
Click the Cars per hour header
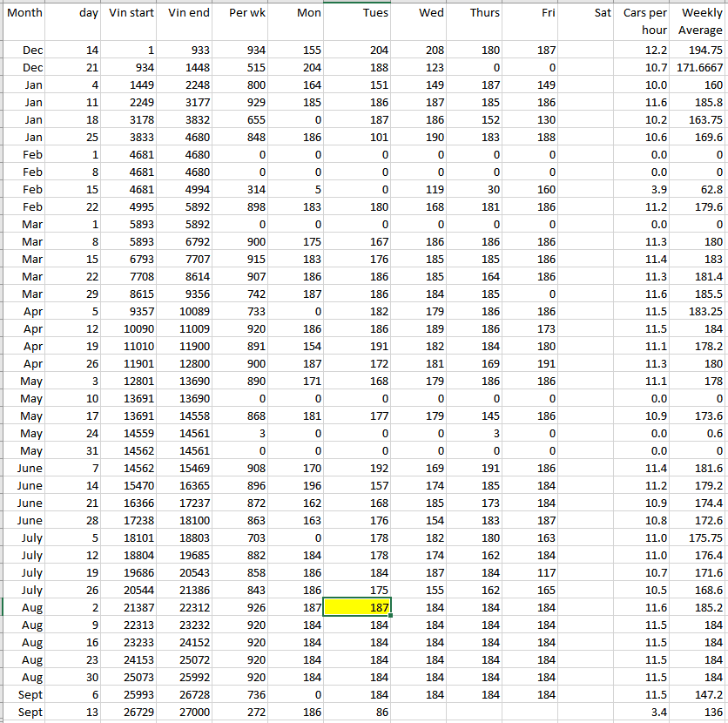click(644, 22)
